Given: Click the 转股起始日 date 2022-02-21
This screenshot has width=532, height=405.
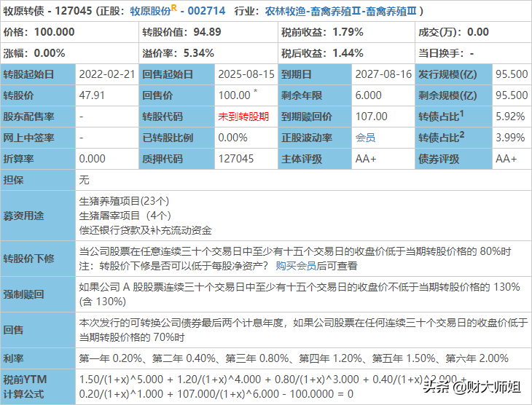Looking at the screenshot, I should coord(107,74).
